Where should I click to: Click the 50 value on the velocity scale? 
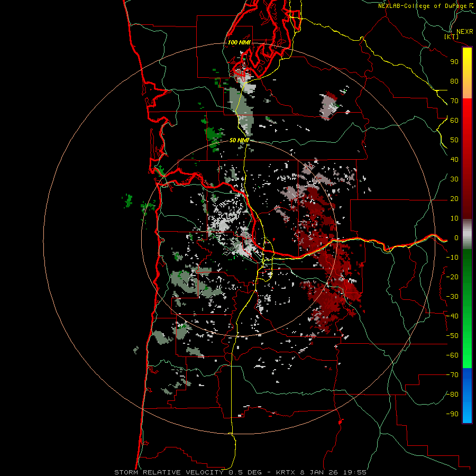click(454, 140)
